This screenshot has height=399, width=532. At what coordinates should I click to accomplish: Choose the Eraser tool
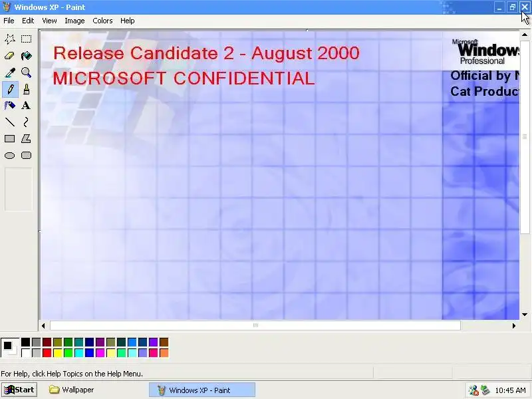(x=10, y=56)
